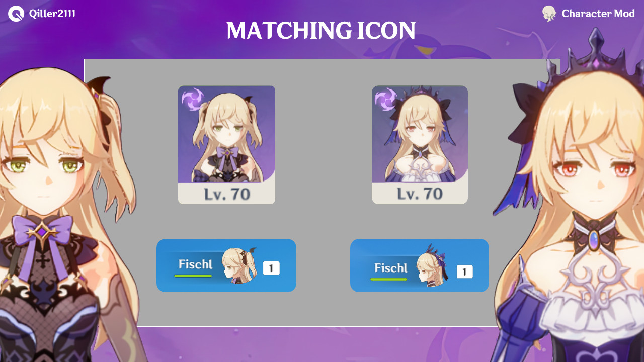Click the Lv. 70 label under the right portrait
This screenshot has height=362, width=644.
click(x=420, y=194)
